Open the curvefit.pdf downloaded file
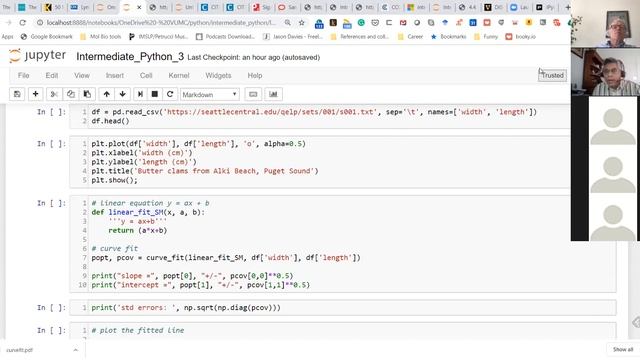Image resolution: width=640 pixels, height=360 pixels. (20, 350)
